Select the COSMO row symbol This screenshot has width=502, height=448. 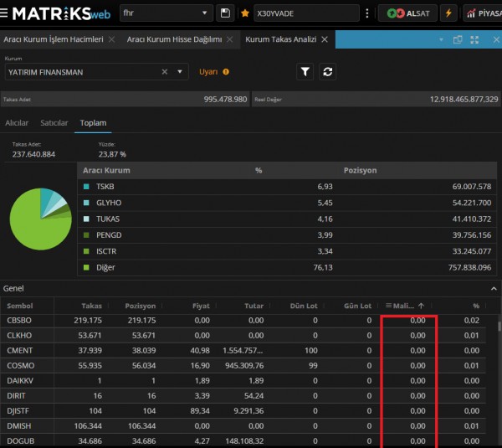(x=20, y=365)
